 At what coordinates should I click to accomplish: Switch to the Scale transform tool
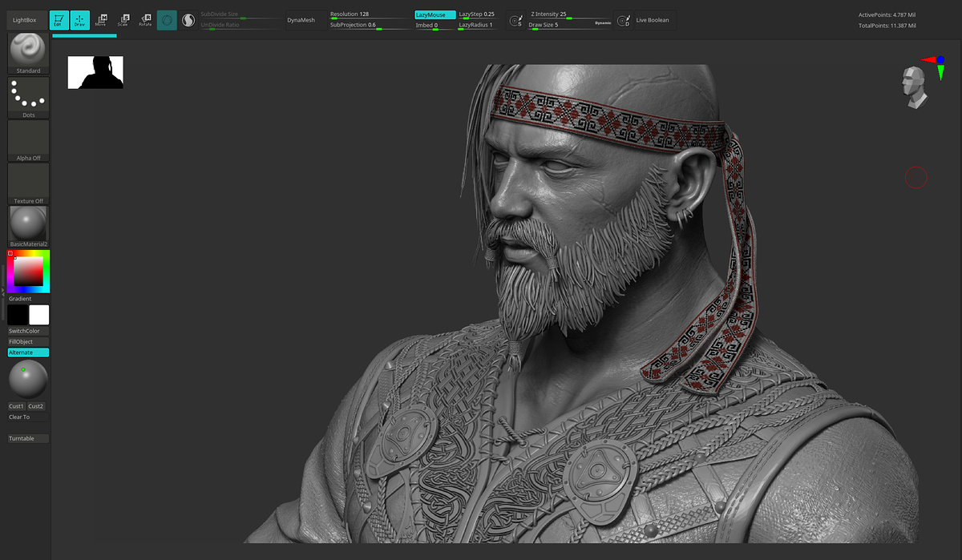coord(123,20)
